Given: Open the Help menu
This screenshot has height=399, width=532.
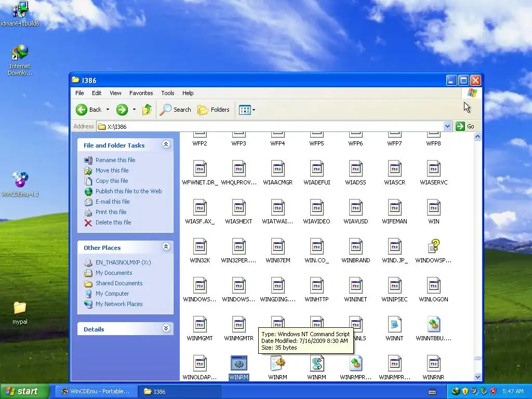Looking at the screenshot, I should [188, 93].
